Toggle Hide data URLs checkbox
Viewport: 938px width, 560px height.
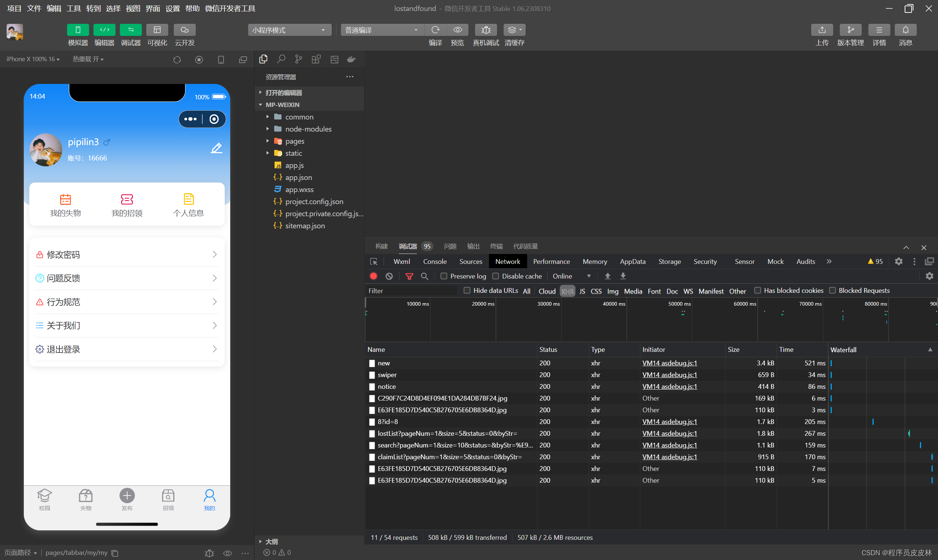click(466, 290)
